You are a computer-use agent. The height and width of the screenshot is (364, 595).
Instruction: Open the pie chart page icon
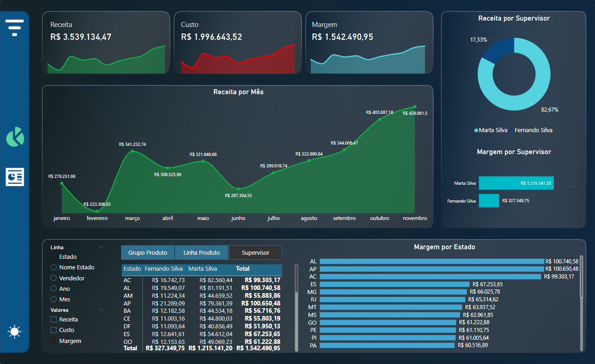[15, 137]
